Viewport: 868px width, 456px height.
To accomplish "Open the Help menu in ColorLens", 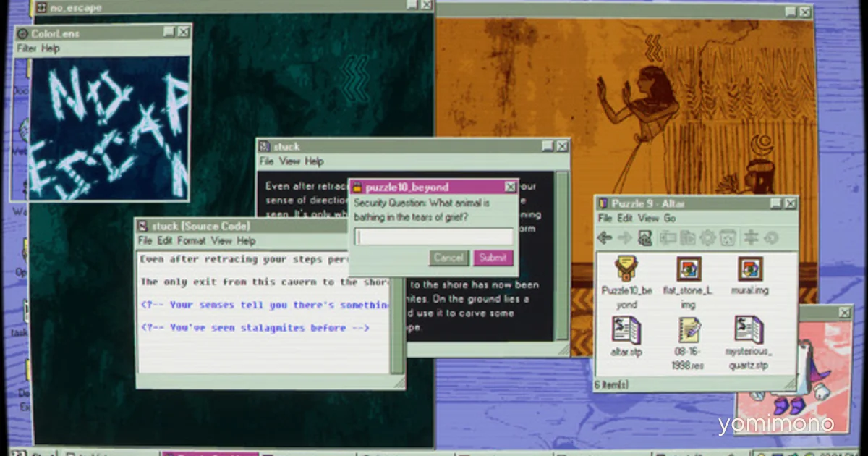I will pos(50,48).
